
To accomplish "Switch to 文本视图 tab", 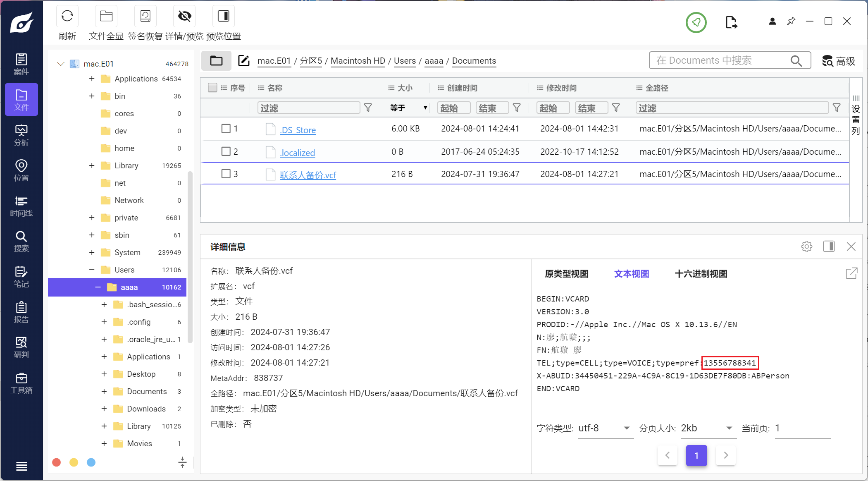I will (x=631, y=273).
